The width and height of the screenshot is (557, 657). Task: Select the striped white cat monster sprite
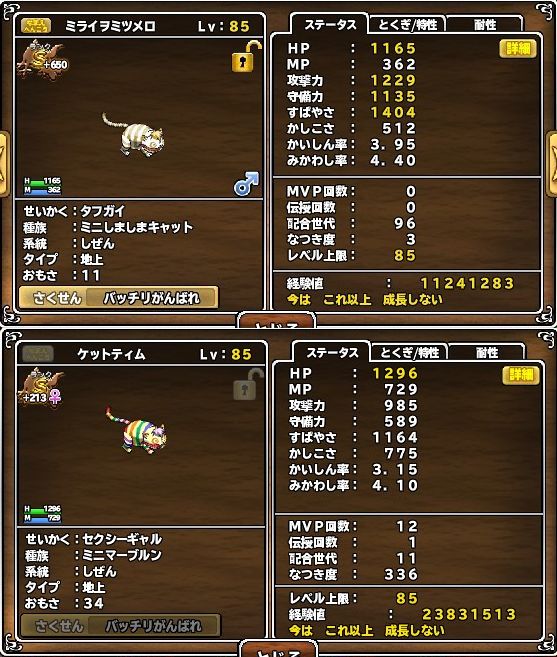coord(135,135)
